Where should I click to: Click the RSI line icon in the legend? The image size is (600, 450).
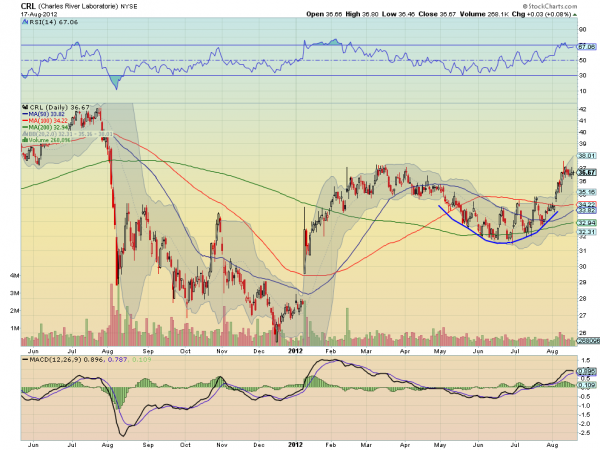[x=24, y=22]
